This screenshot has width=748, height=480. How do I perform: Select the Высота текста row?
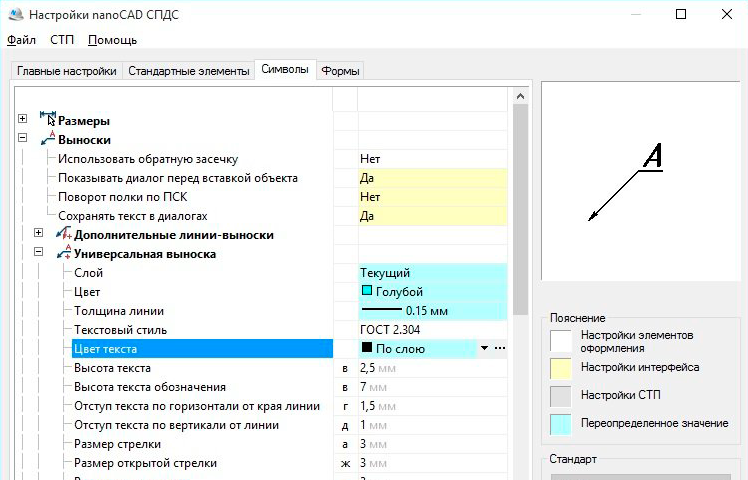(x=112, y=368)
